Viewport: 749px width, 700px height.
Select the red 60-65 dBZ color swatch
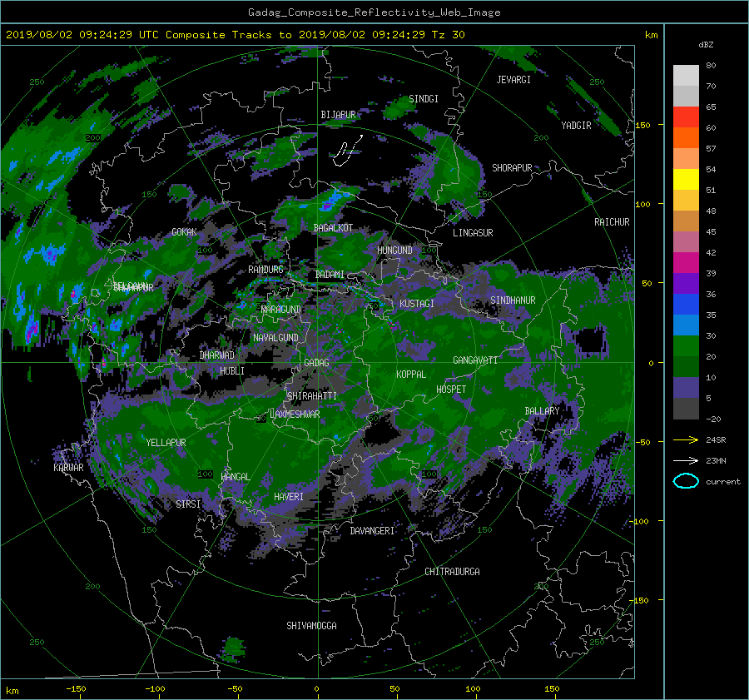[x=686, y=117]
